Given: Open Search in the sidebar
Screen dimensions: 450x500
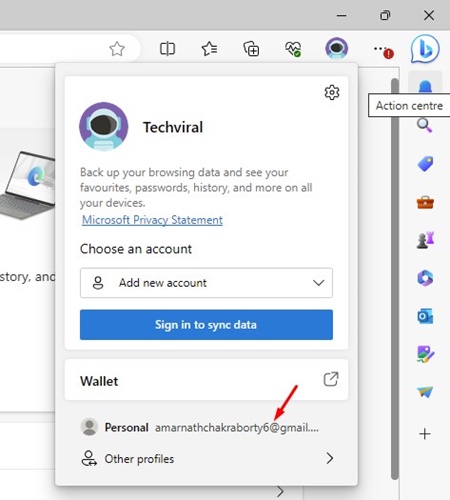Looking at the screenshot, I should [425, 125].
